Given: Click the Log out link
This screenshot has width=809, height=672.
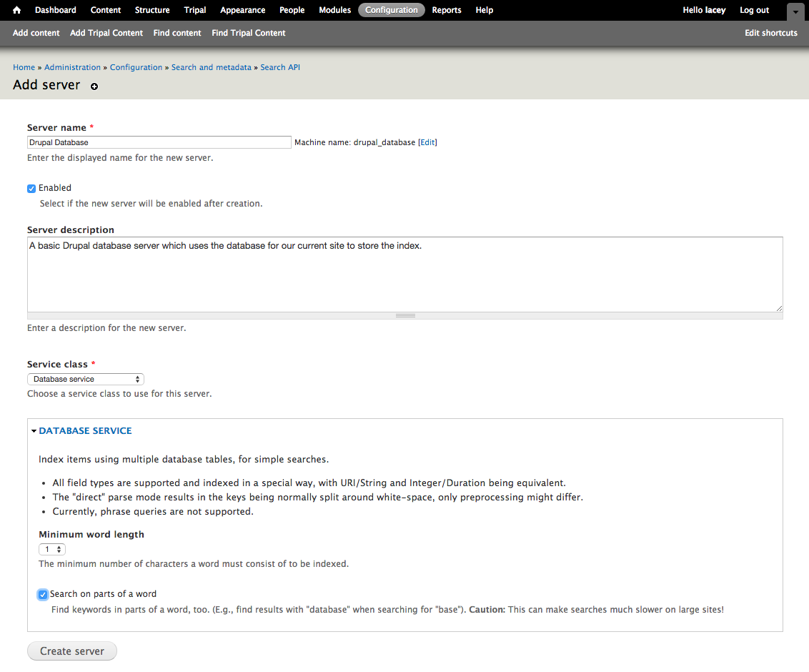Looking at the screenshot, I should tap(754, 10).
